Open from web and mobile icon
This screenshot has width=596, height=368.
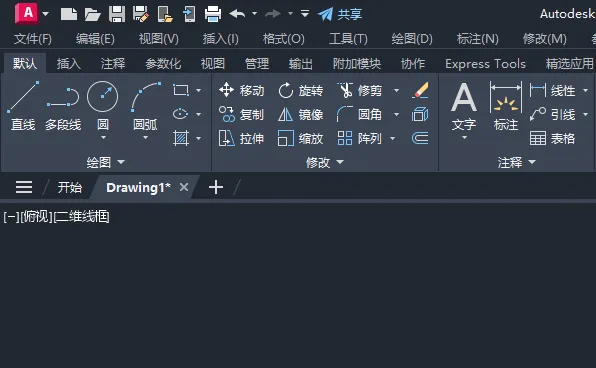pos(165,14)
